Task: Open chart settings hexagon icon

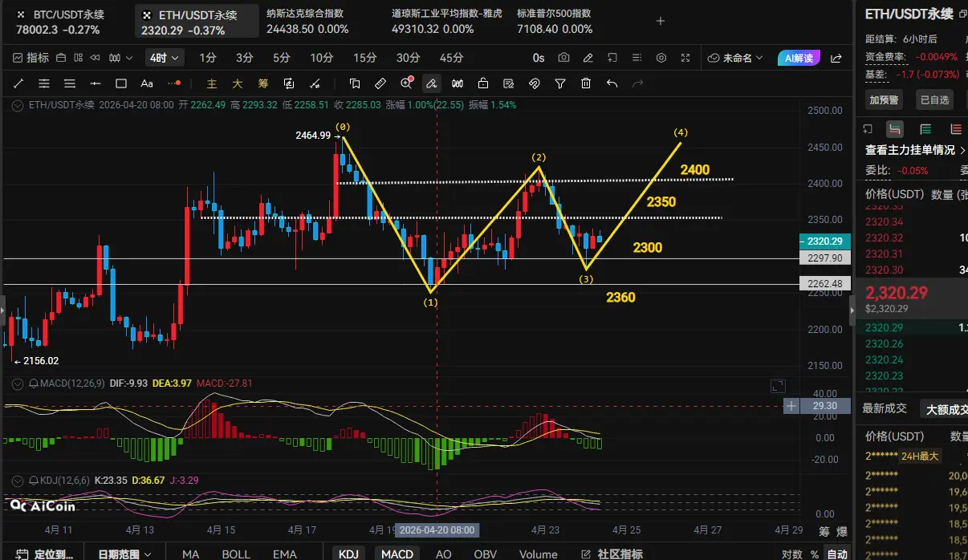Action: pyautogui.click(x=661, y=58)
